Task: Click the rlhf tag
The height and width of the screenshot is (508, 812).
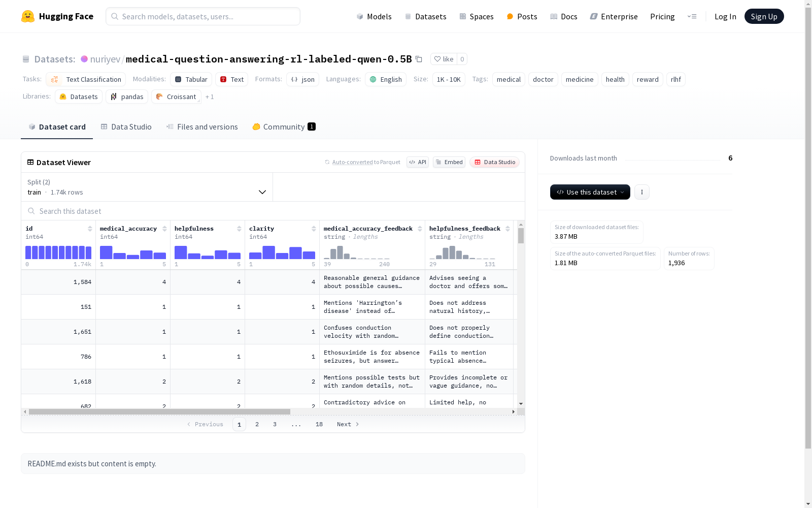Action: coord(676,79)
